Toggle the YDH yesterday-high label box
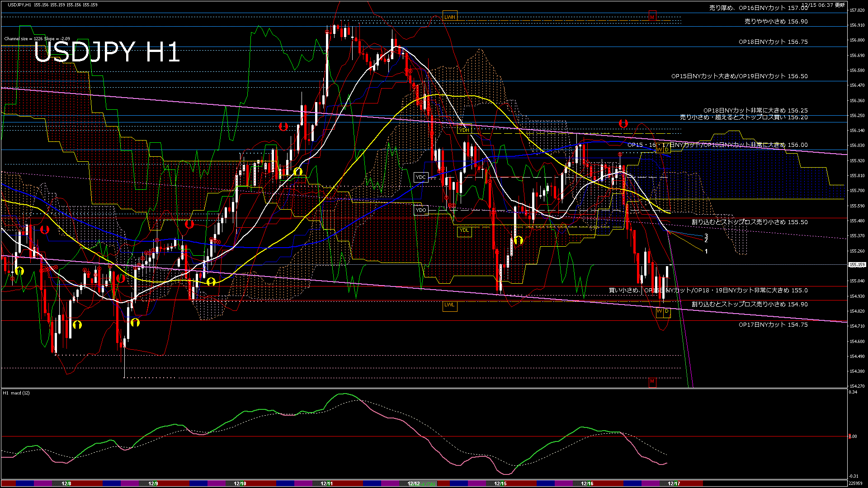Image resolution: width=868 pixels, height=488 pixels. (x=464, y=130)
